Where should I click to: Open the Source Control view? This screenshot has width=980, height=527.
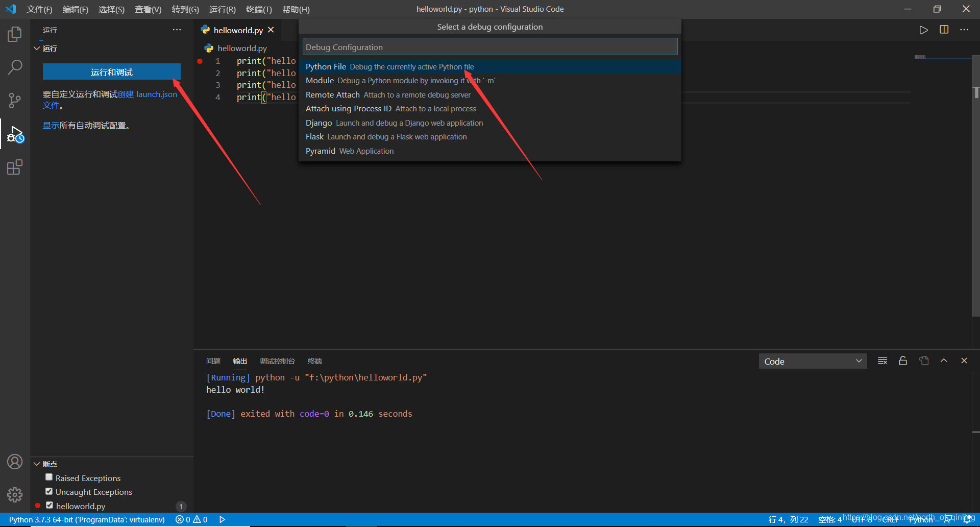point(15,100)
